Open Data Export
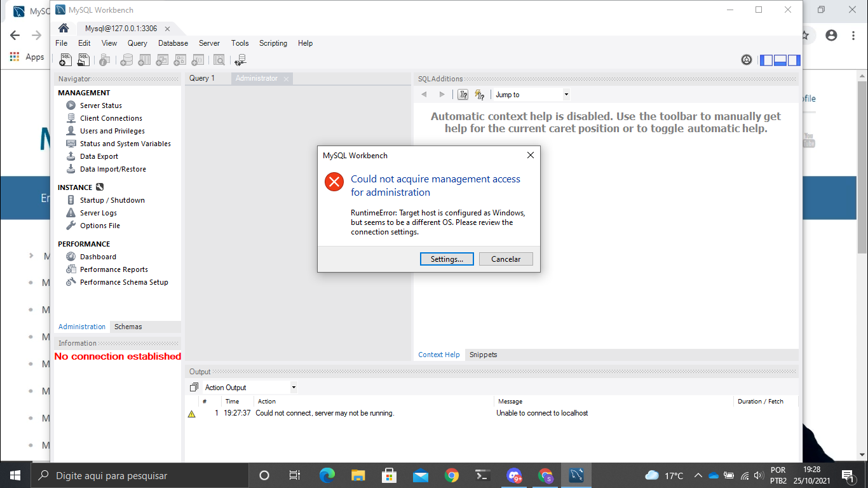Screen dimensions: 868x488 click(x=99, y=156)
